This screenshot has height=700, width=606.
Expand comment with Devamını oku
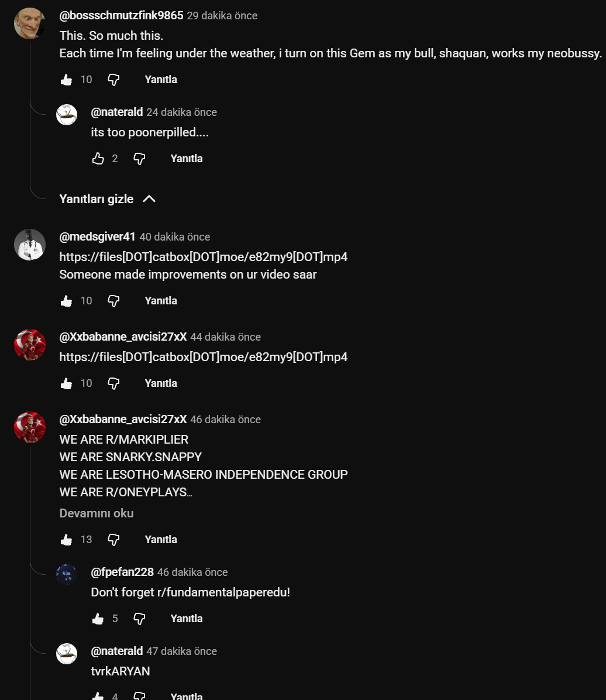coord(97,513)
